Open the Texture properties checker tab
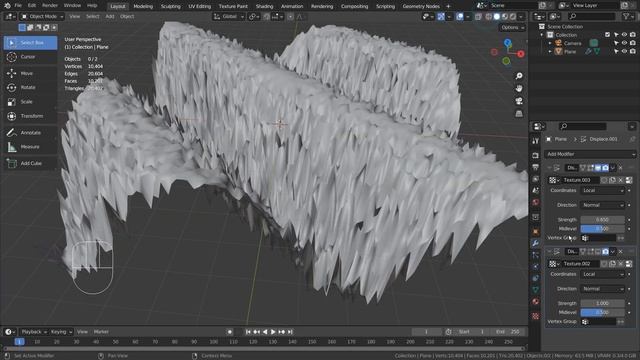Viewport: 640px width, 360px height. [x=536, y=316]
